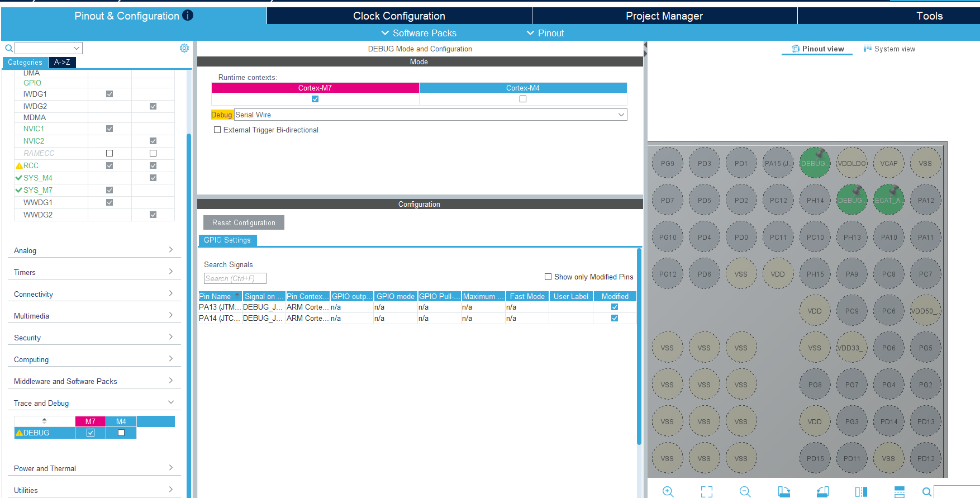Select the PH14 pin on chip
Screen dimensions: 980x498
coord(815,200)
